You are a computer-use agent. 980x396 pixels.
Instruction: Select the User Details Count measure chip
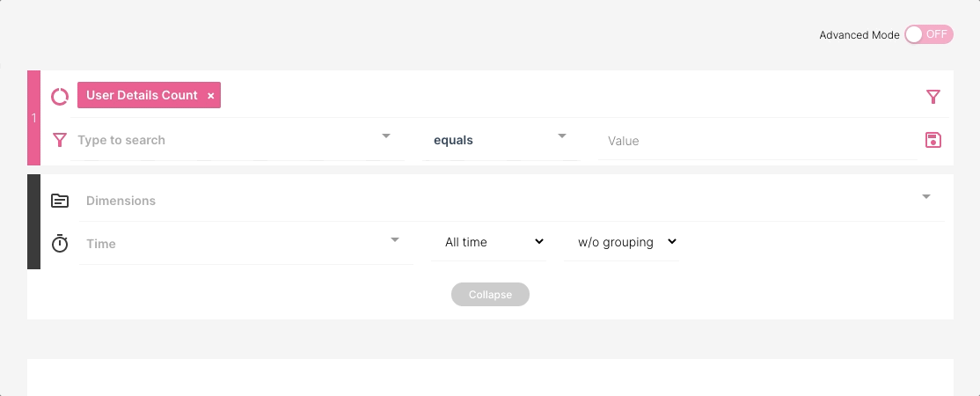142,96
